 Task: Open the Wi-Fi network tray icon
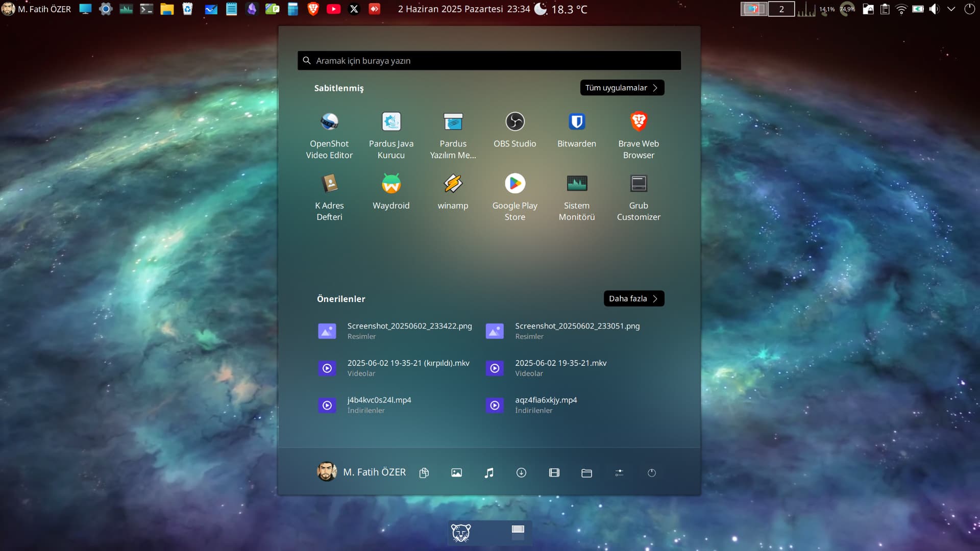(x=901, y=9)
